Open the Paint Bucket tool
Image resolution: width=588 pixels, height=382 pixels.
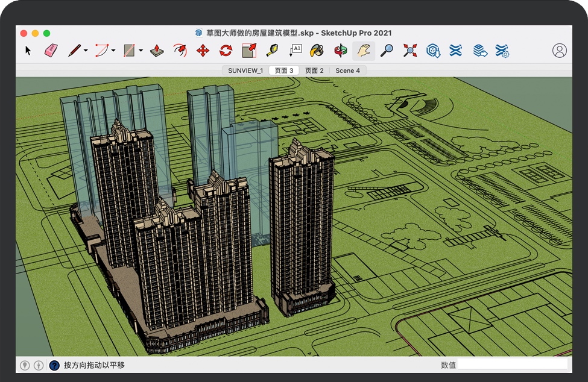click(x=316, y=51)
